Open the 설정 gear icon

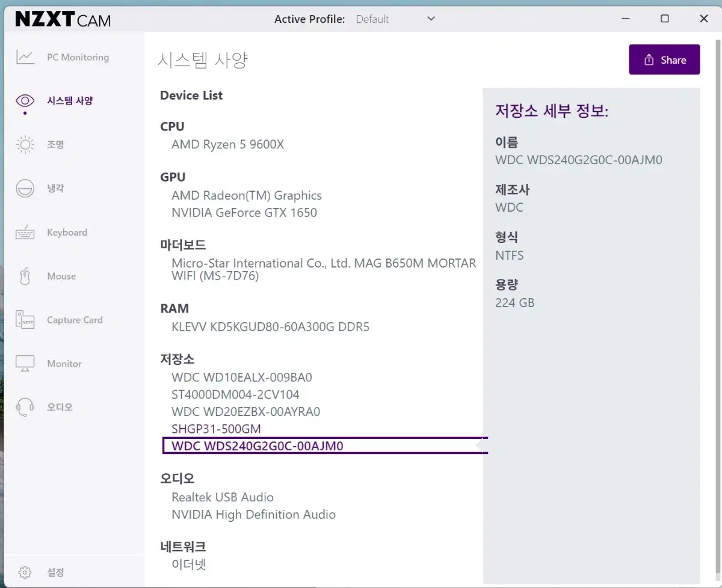[25, 572]
